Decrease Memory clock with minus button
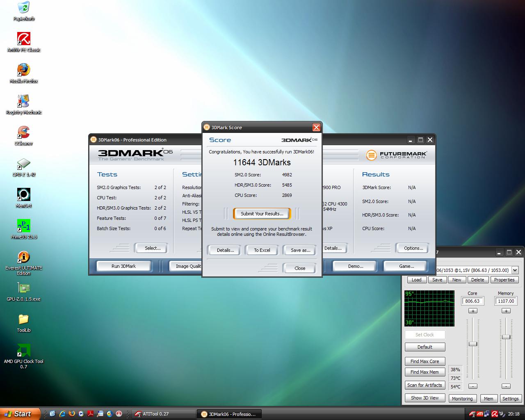This screenshot has height=420, width=525. coord(506,386)
